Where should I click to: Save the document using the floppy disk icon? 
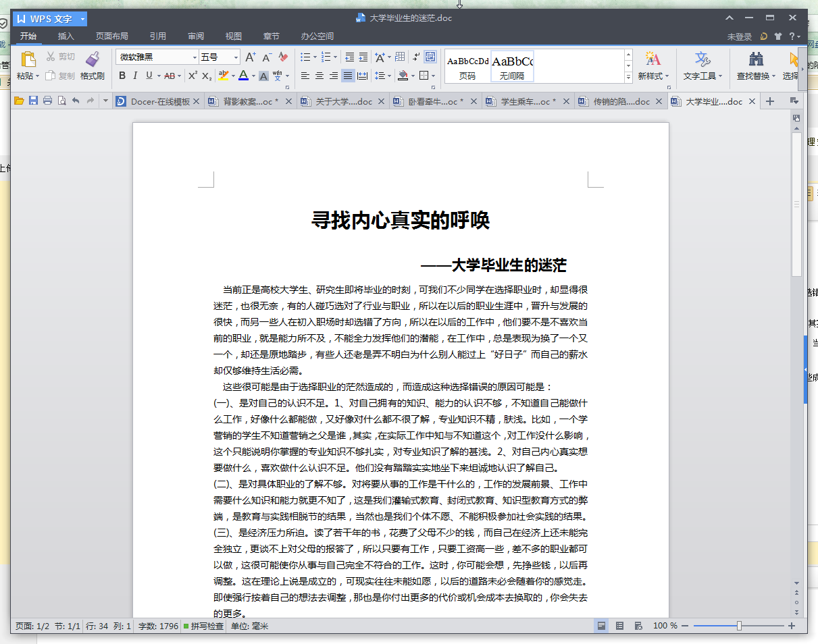pyautogui.click(x=33, y=101)
